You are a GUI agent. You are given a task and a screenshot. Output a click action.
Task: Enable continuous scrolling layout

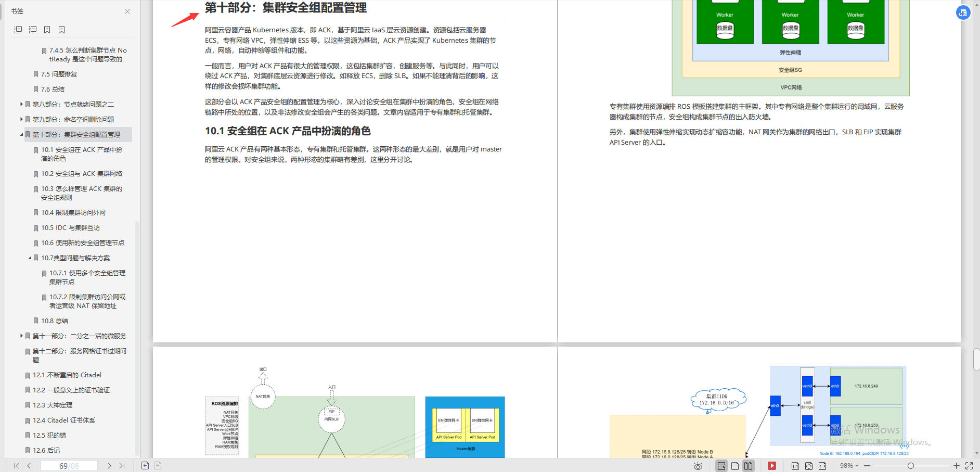point(721,466)
